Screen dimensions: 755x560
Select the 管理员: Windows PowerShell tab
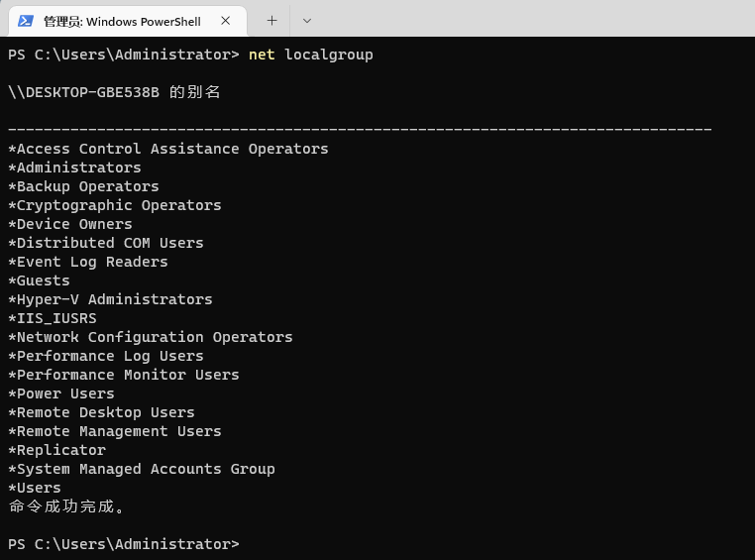coord(122,20)
